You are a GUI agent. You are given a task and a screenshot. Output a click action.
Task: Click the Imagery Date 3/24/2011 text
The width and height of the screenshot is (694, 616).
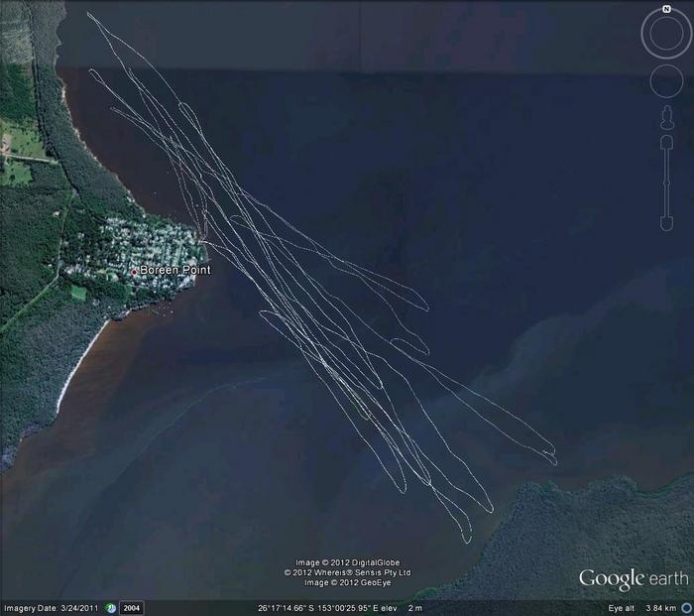click(x=51, y=607)
